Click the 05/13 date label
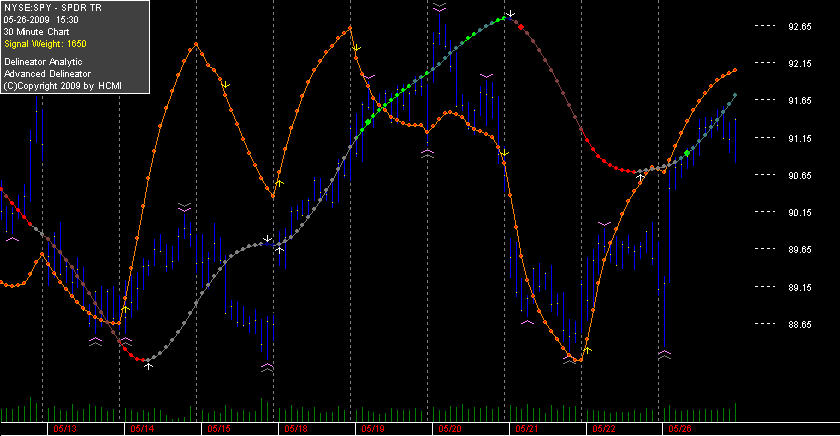The image size is (840, 436). click(x=65, y=429)
